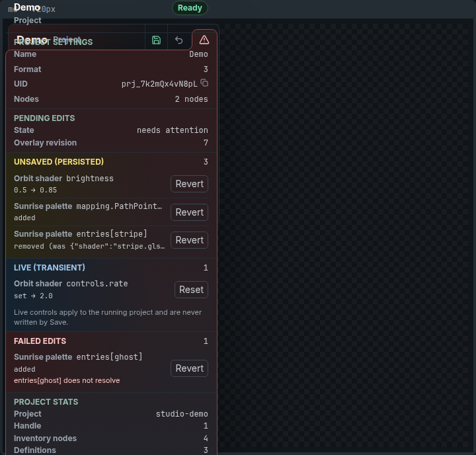Click 'entries[ghost] does not resolve' error
The height and width of the screenshot is (455, 476).
point(67,380)
